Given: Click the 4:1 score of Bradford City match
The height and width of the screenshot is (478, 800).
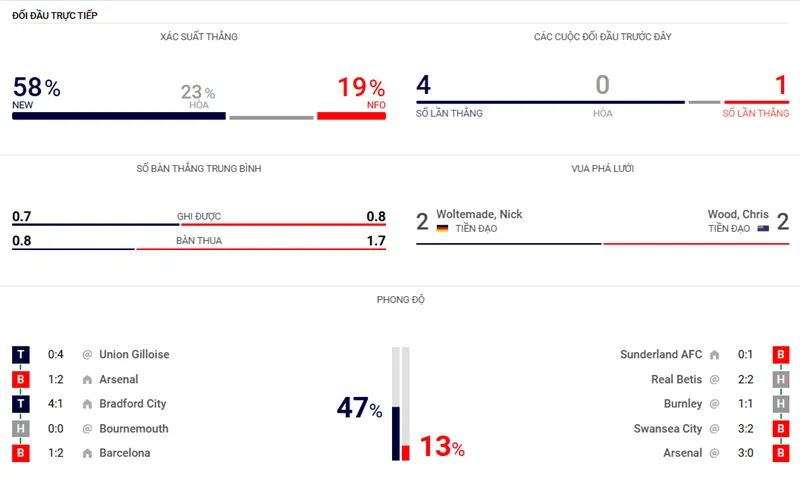Looking at the screenshot, I should point(57,404).
